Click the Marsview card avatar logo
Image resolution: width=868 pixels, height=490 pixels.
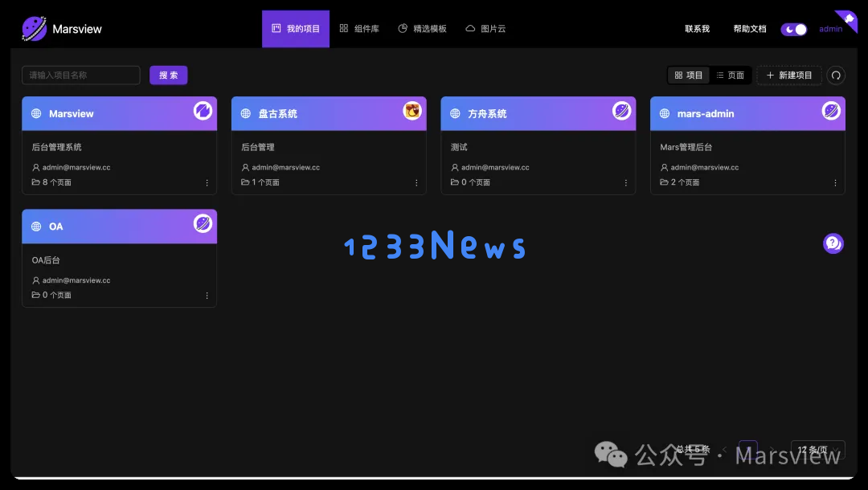pos(203,111)
